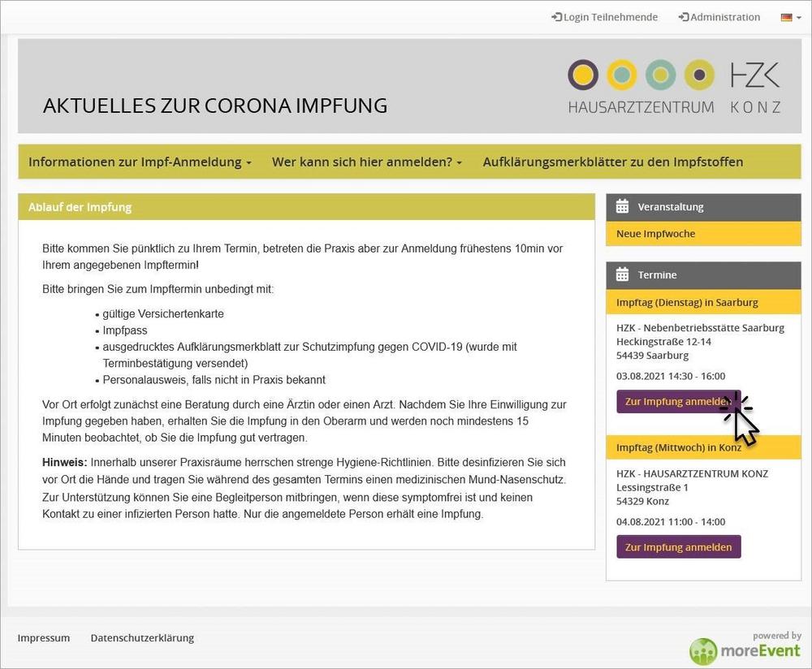Click the Termine panel header
The height and width of the screenshot is (669, 812).
703,274
